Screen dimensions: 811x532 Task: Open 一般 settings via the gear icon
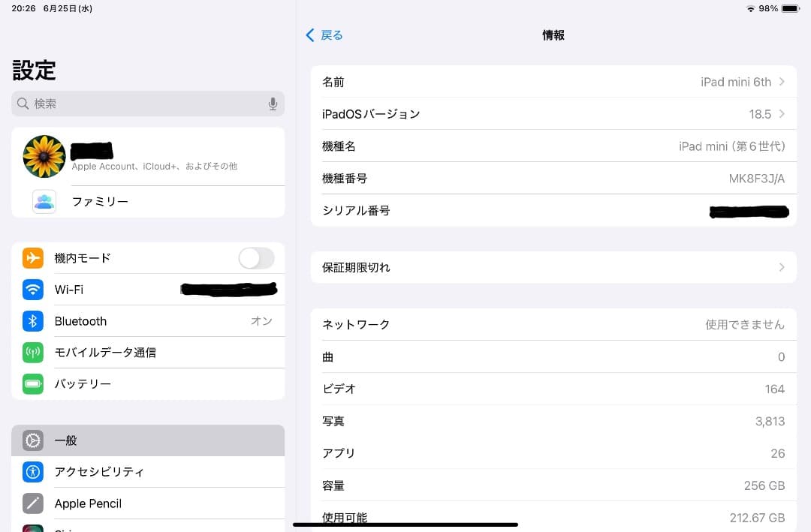[33, 440]
